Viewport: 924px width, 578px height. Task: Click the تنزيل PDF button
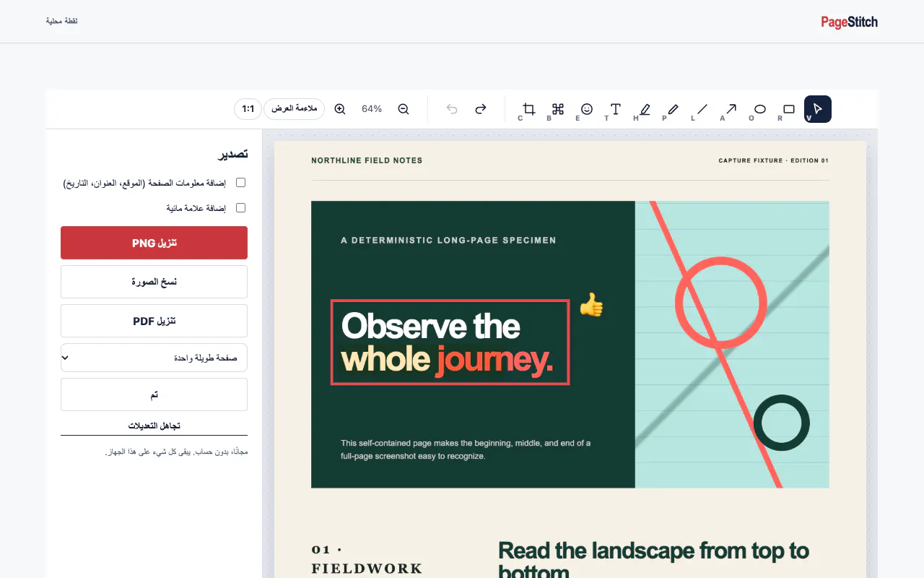coord(154,321)
